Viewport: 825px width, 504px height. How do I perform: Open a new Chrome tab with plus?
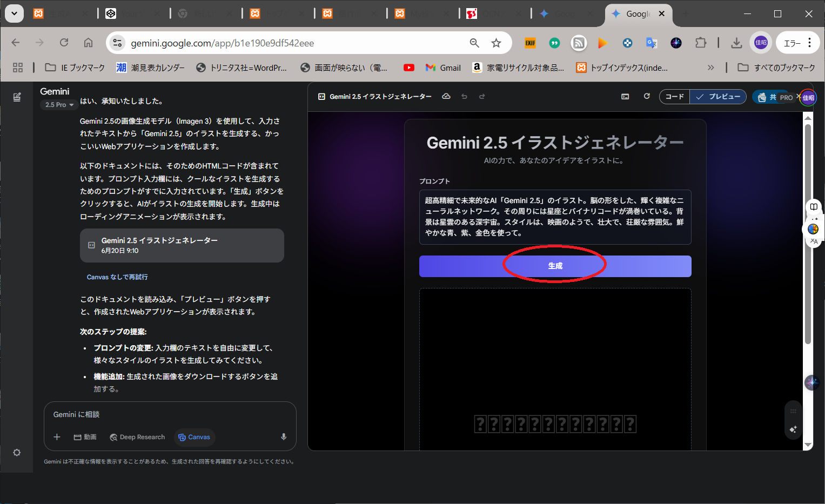685,14
